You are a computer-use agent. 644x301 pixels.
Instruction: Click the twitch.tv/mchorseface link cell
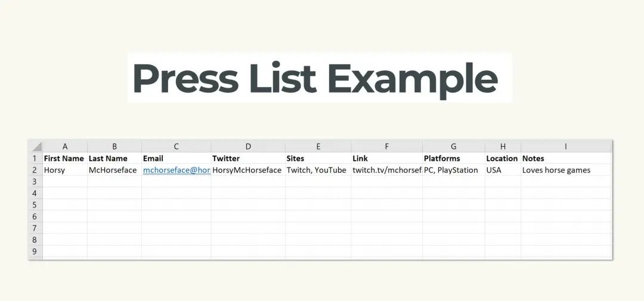(x=386, y=170)
